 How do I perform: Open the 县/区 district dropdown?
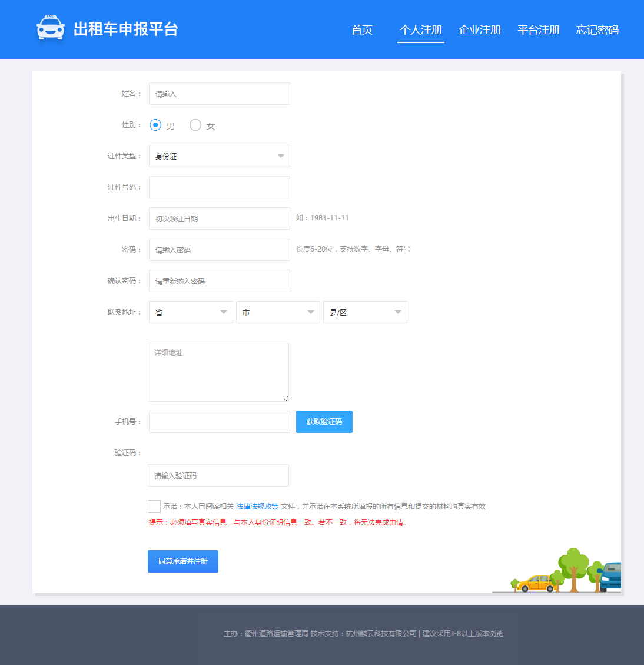pyautogui.click(x=365, y=312)
